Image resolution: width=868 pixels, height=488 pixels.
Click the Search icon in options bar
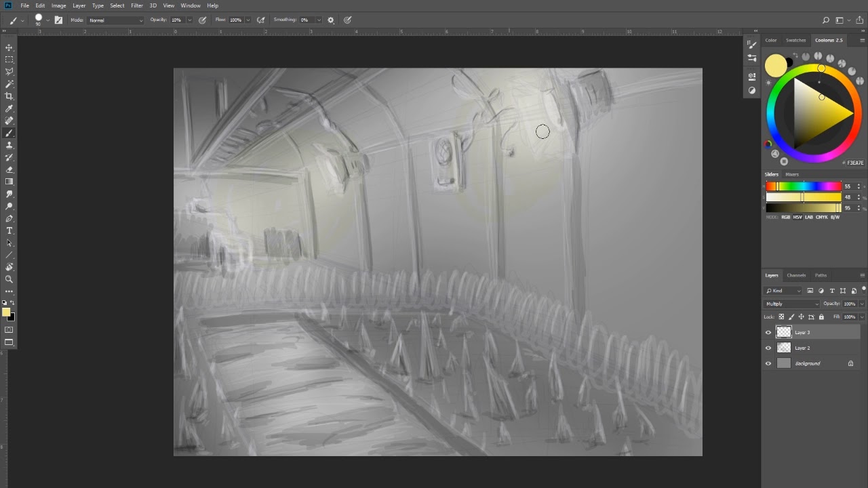825,20
